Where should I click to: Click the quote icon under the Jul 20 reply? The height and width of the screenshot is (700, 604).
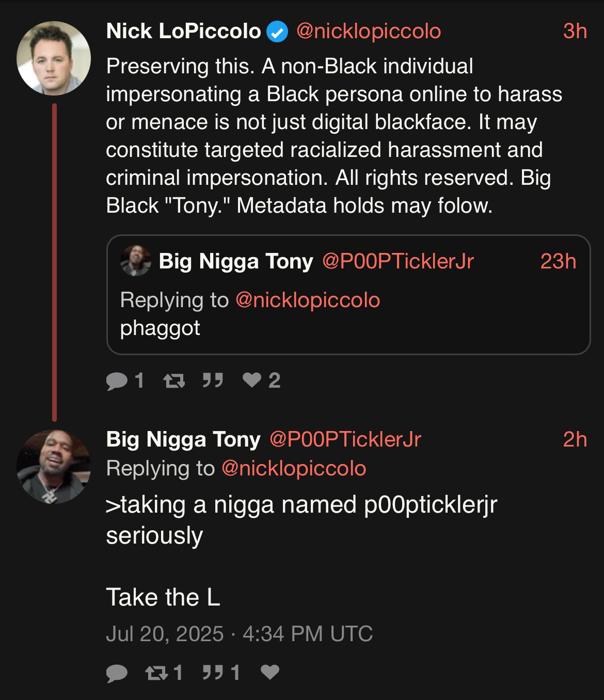pyautogui.click(x=213, y=672)
